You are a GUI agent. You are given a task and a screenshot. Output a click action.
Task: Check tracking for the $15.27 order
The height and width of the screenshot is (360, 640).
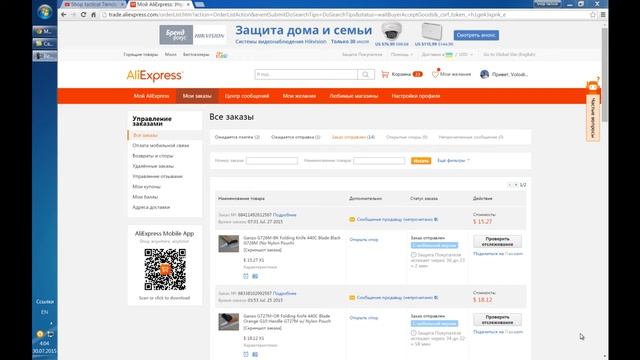point(497,241)
